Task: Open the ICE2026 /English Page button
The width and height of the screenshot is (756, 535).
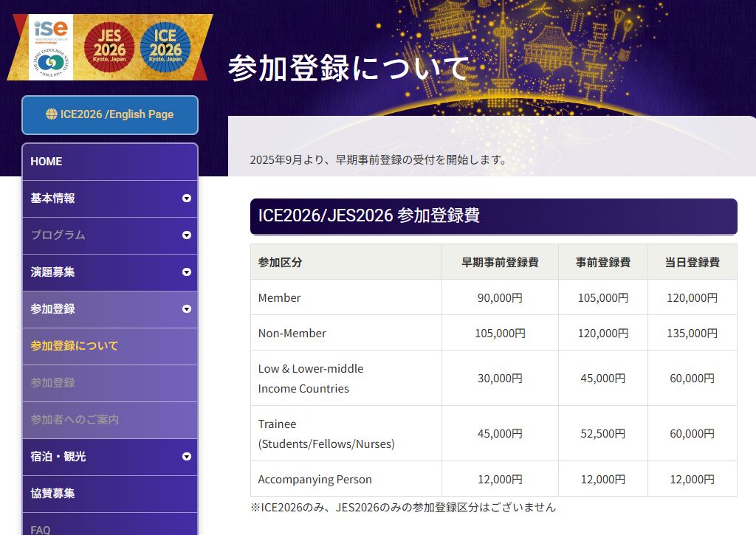Action: coord(110,115)
